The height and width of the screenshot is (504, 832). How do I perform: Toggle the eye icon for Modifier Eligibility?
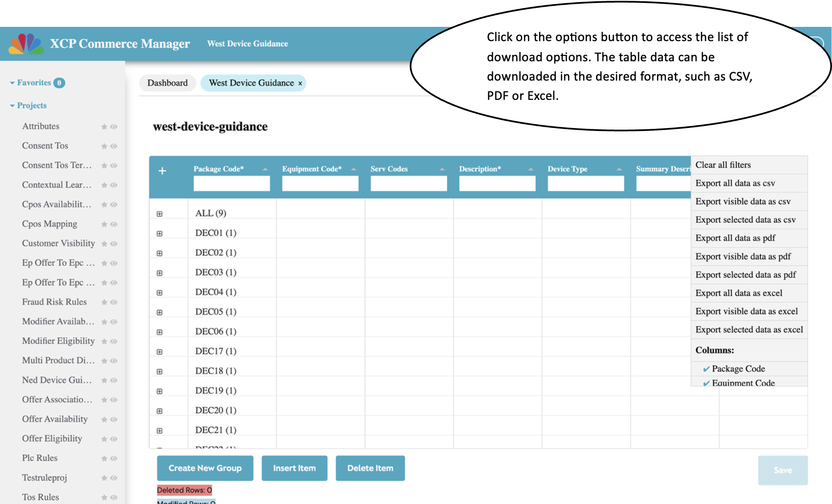114,341
